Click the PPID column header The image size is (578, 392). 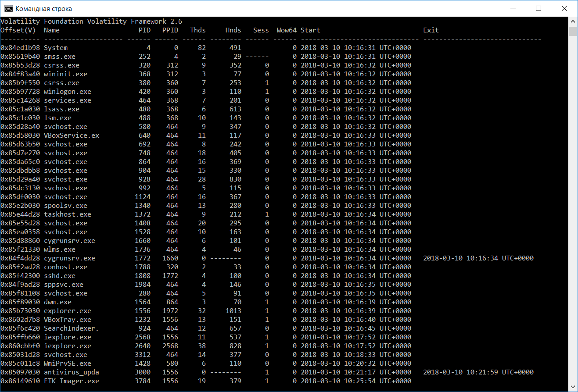[170, 30]
